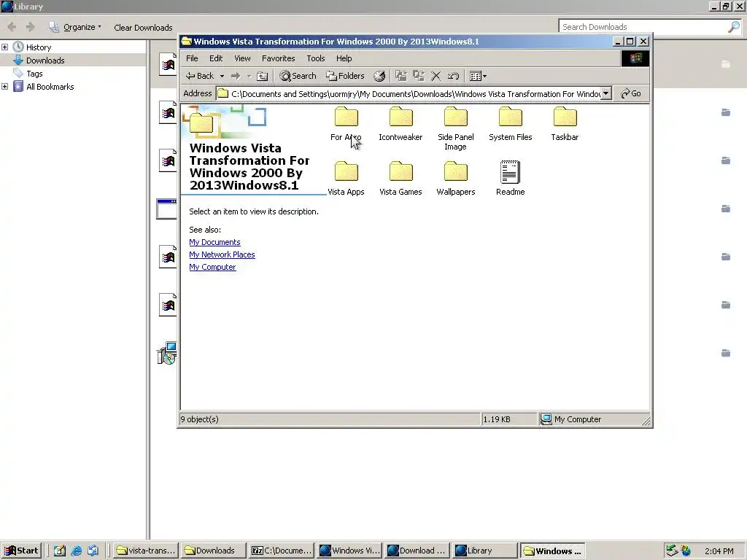Click the Copy To toolbar icon
Screen dimensions: 747x560
418,76
